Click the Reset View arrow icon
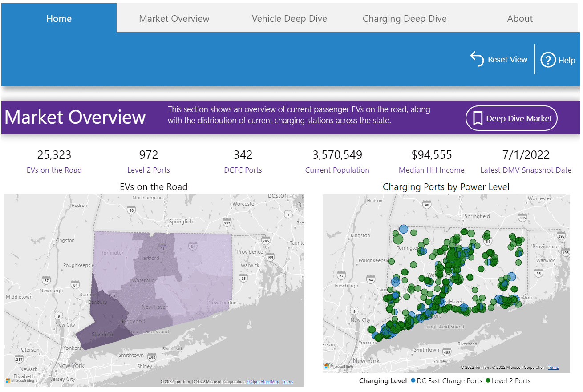583x392 pixels. tap(477, 59)
